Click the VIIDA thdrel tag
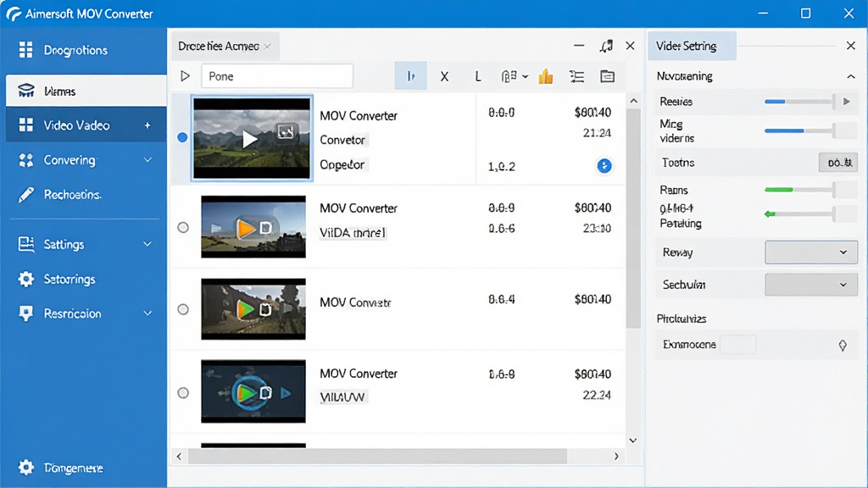 (352, 233)
